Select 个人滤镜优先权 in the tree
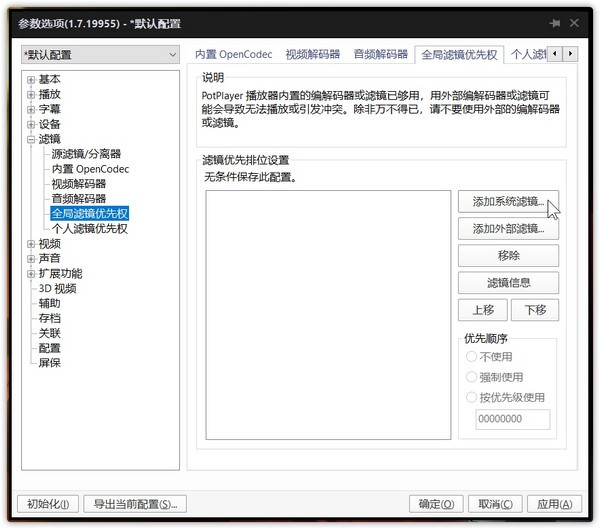 click(x=89, y=228)
